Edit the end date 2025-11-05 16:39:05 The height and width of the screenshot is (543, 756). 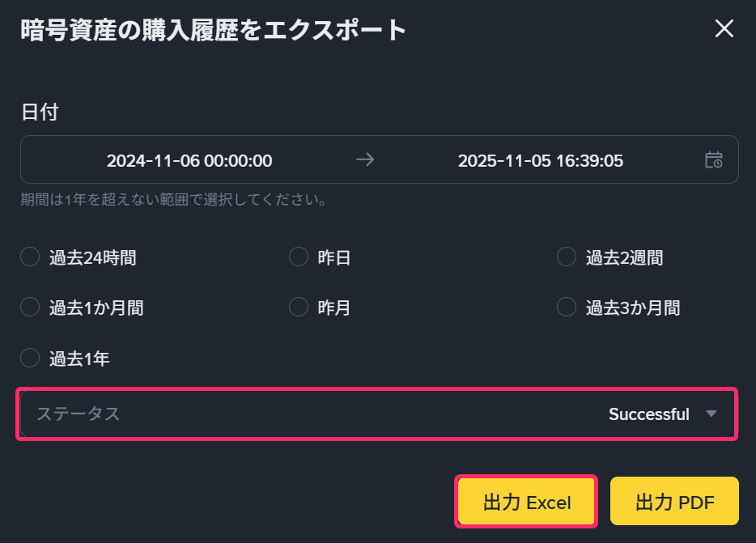coord(541,160)
